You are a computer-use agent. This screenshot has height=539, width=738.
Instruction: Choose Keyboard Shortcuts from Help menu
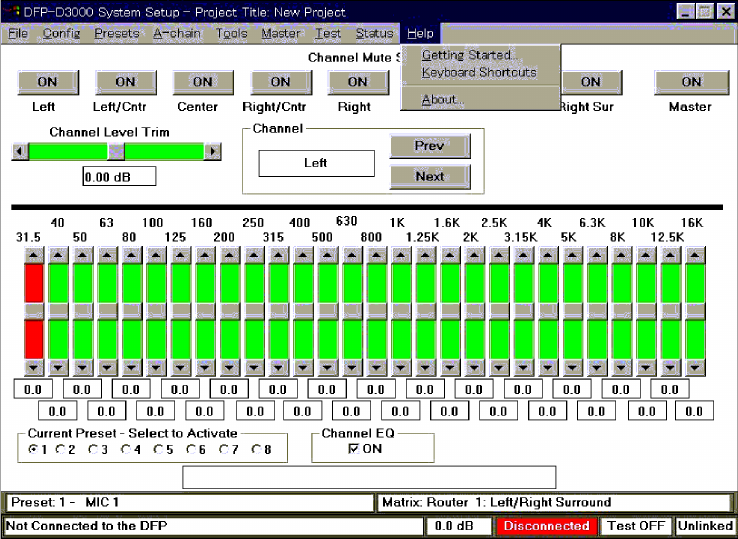pos(479,72)
